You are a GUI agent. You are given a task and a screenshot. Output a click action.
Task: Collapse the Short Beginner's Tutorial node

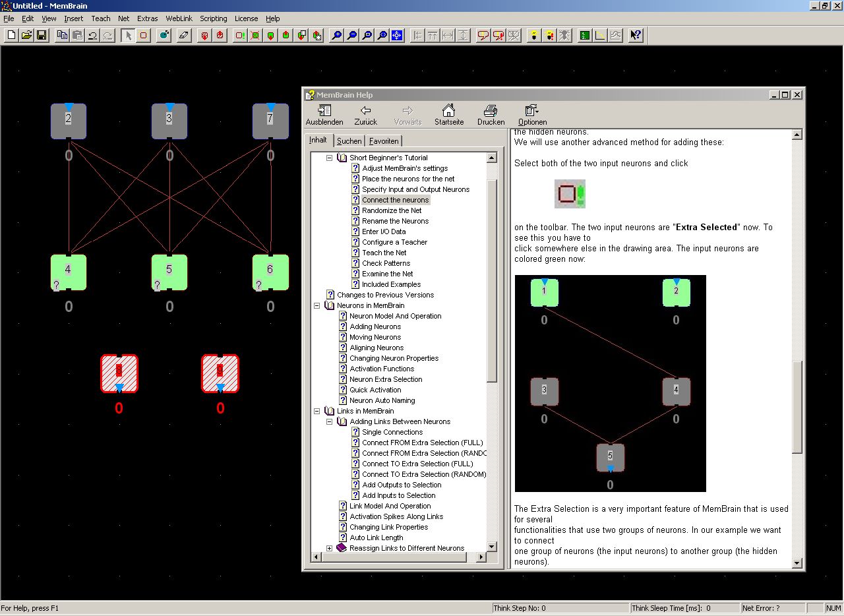pos(330,158)
